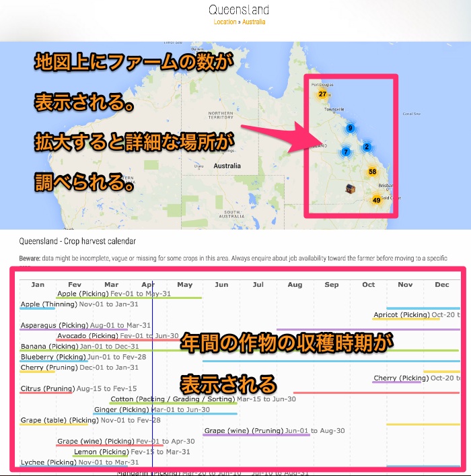Click the Apple (Thinning) harvest bar
The width and height of the screenshot is (471, 476).
(x=47, y=304)
